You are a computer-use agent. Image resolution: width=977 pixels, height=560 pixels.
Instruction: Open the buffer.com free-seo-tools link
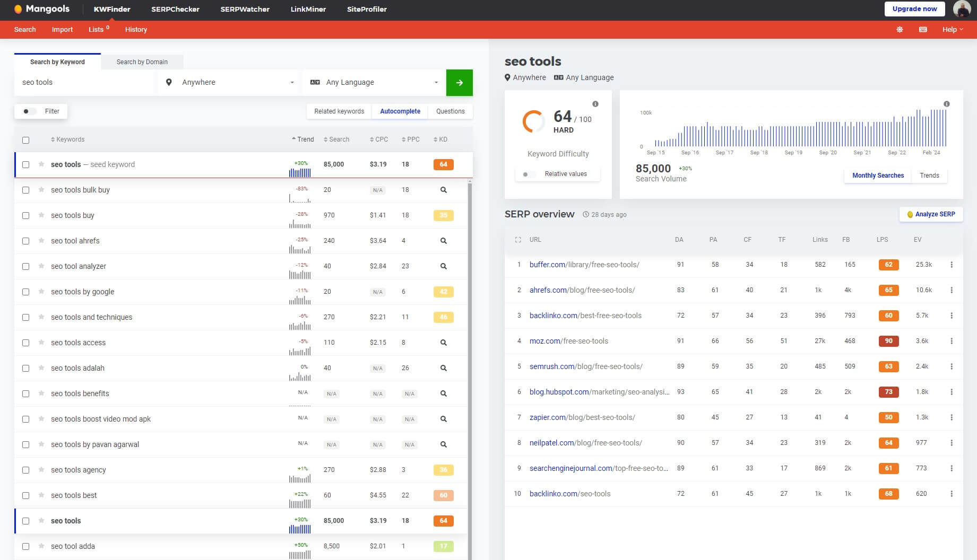(x=584, y=265)
